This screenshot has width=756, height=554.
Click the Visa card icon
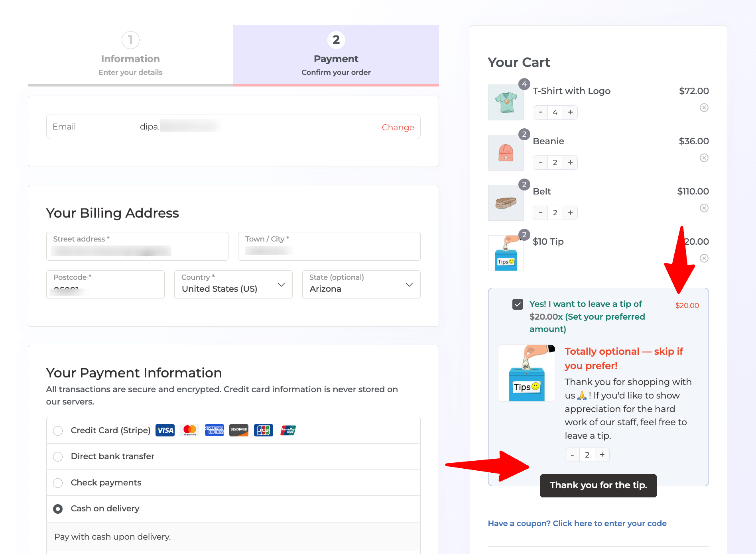click(165, 430)
